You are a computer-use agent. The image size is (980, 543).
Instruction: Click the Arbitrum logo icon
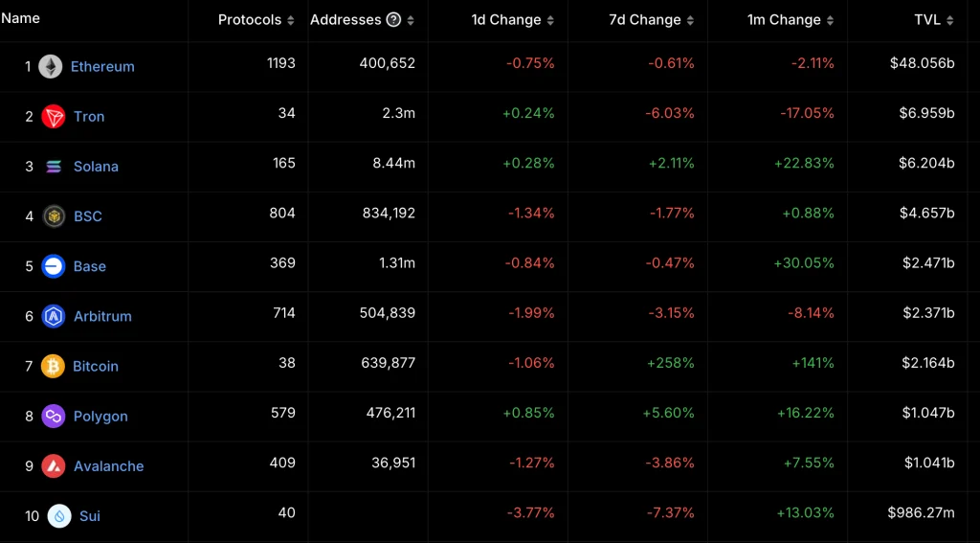pos(54,316)
